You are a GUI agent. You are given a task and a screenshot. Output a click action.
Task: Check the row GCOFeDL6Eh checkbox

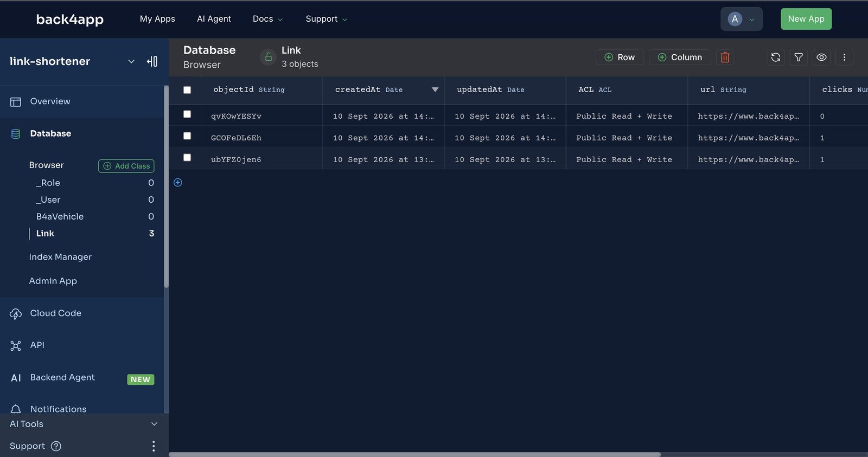click(x=187, y=136)
